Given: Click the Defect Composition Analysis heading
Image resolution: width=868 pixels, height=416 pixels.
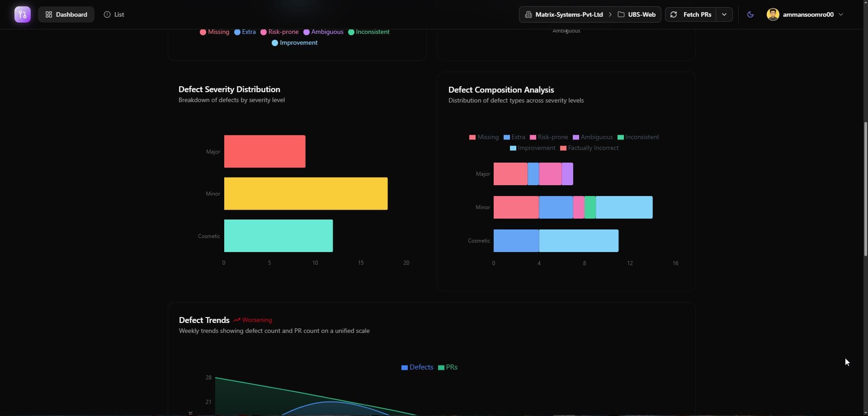Looking at the screenshot, I should coord(501,90).
